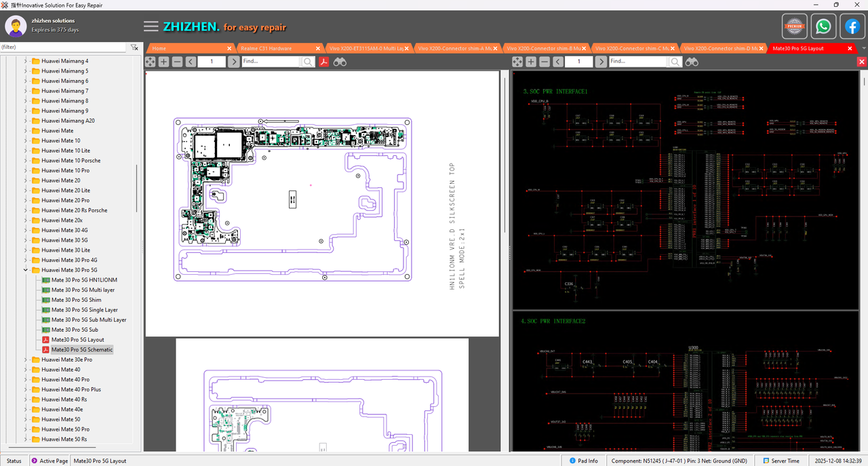Go to next page in left viewer

[x=233, y=62]
